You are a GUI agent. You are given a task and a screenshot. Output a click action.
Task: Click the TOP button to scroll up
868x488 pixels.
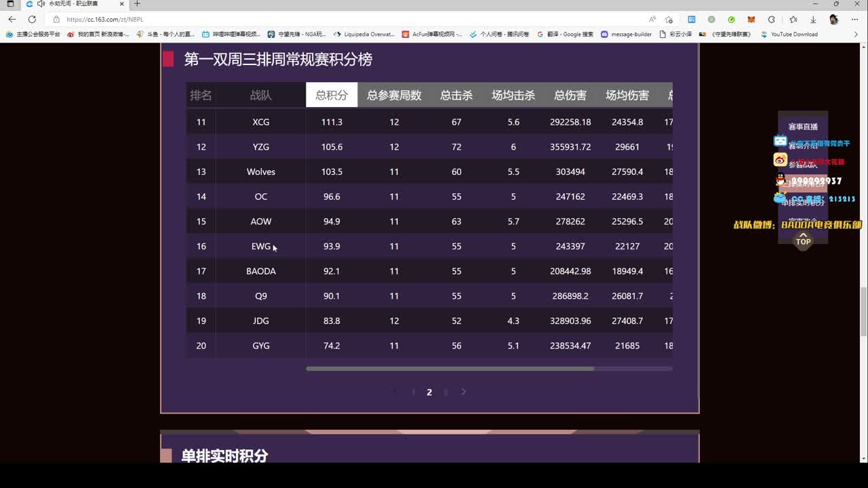tap(803, 241)
